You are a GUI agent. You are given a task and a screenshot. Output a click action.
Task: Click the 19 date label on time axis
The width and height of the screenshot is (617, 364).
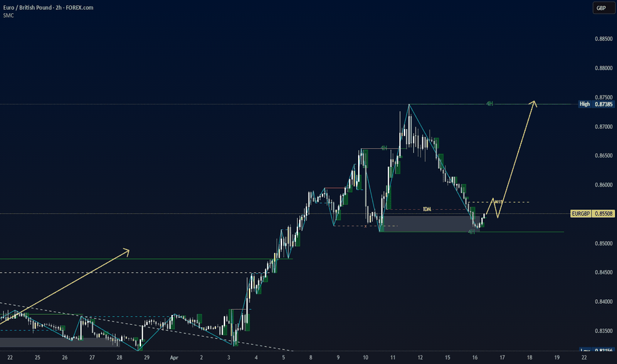(557, 357)
